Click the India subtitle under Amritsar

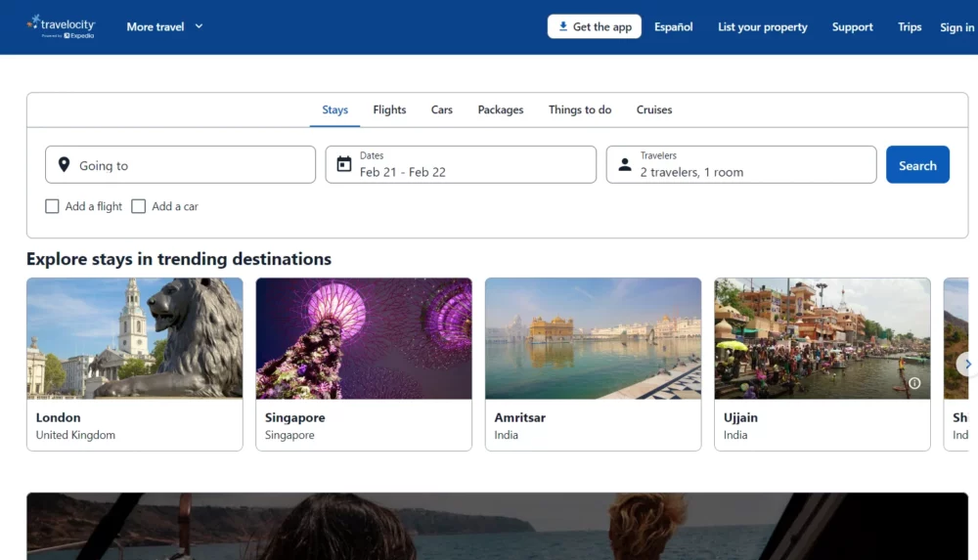tap(506, 435)
